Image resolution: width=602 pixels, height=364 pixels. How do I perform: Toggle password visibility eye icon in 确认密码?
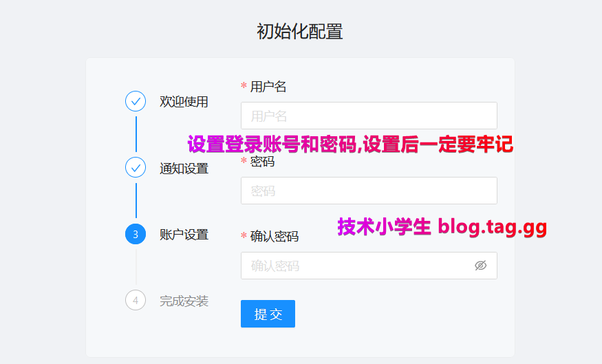tap(480, 266)
